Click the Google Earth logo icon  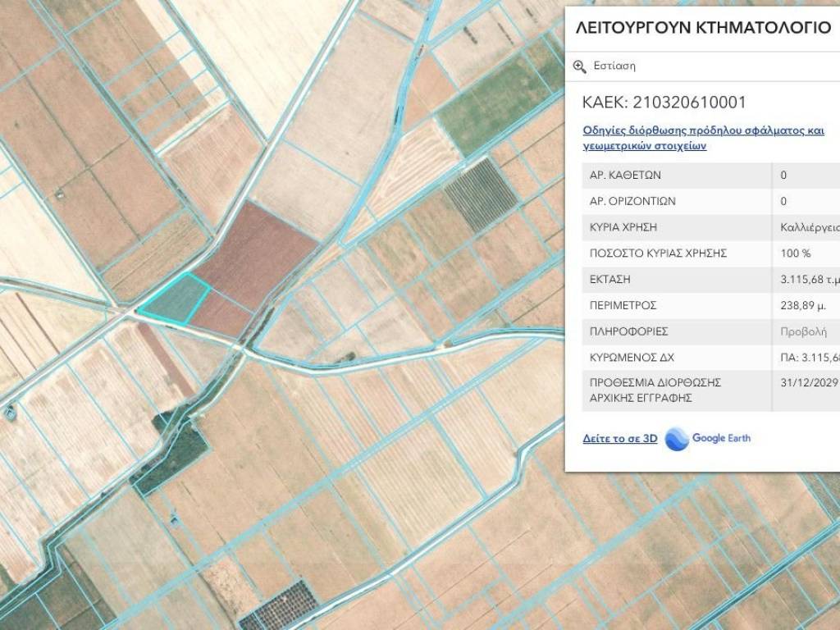pyautogui.click(x=677, y=439)
